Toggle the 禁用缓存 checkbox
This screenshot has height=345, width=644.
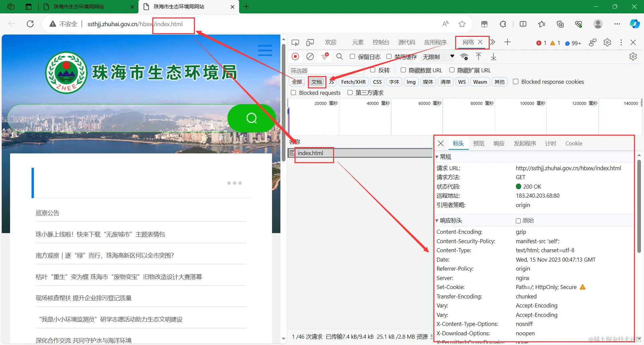(x=389, y=57)
